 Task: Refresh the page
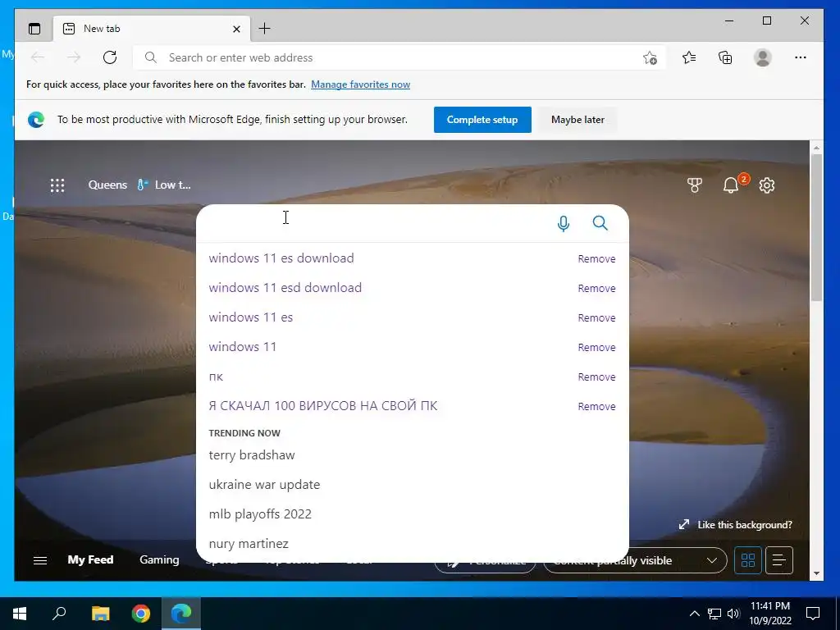[110, 57]
